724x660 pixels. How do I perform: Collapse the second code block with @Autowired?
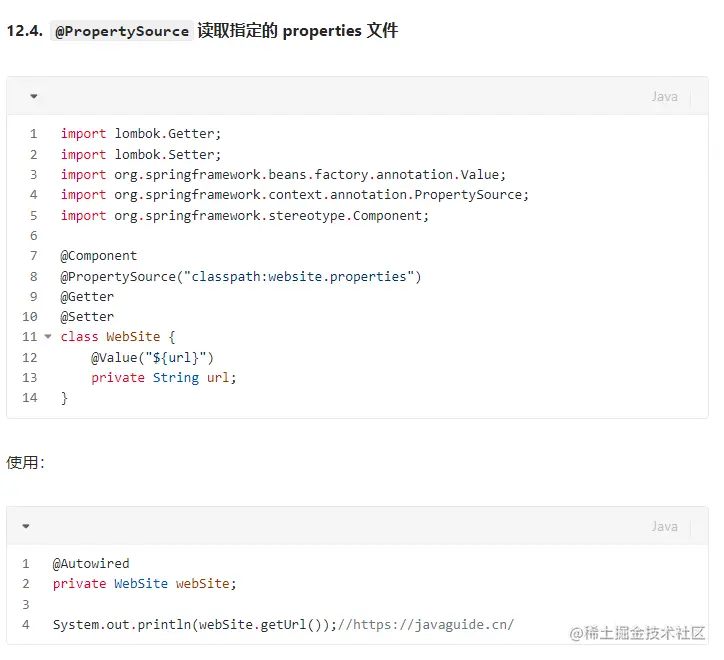tap(26, 526)
